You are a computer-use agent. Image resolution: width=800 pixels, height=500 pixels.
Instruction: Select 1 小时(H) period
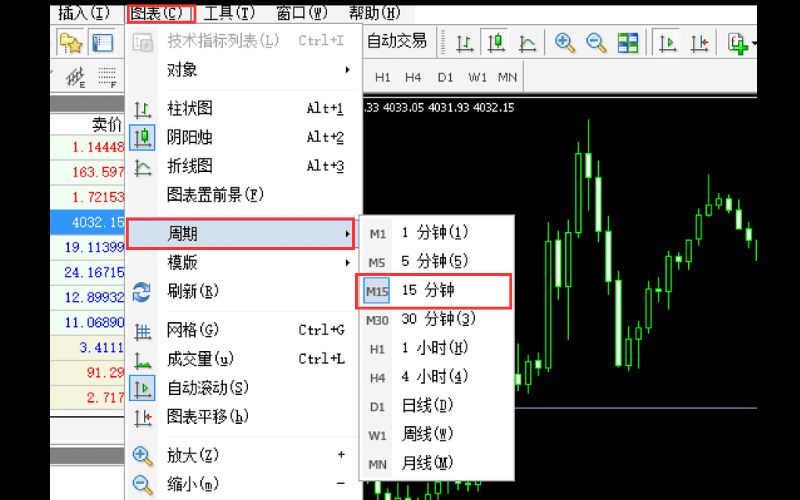pyautogui.click(x=437, y=348)
